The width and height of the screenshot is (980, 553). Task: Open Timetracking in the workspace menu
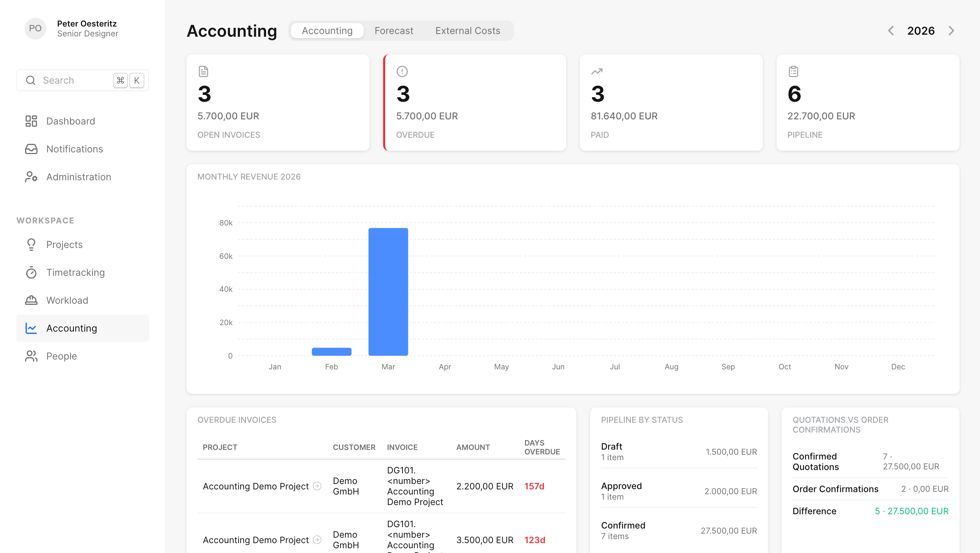83,272
